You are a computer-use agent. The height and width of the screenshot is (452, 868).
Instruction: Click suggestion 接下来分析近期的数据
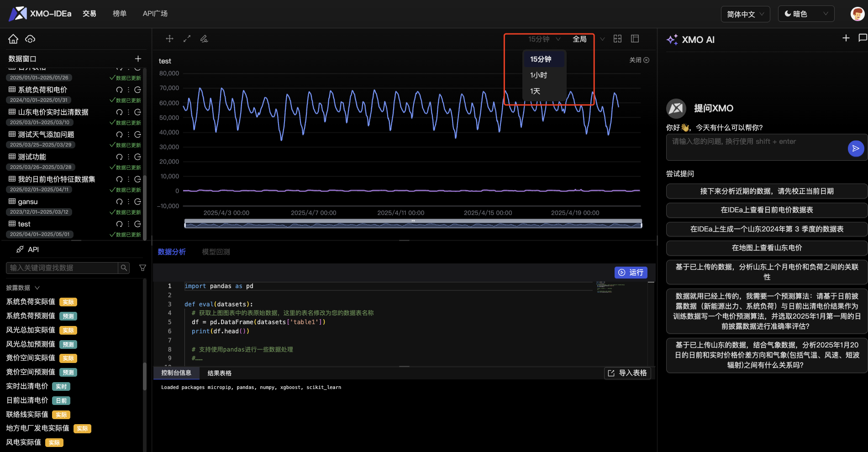click(x=767, y=191)
